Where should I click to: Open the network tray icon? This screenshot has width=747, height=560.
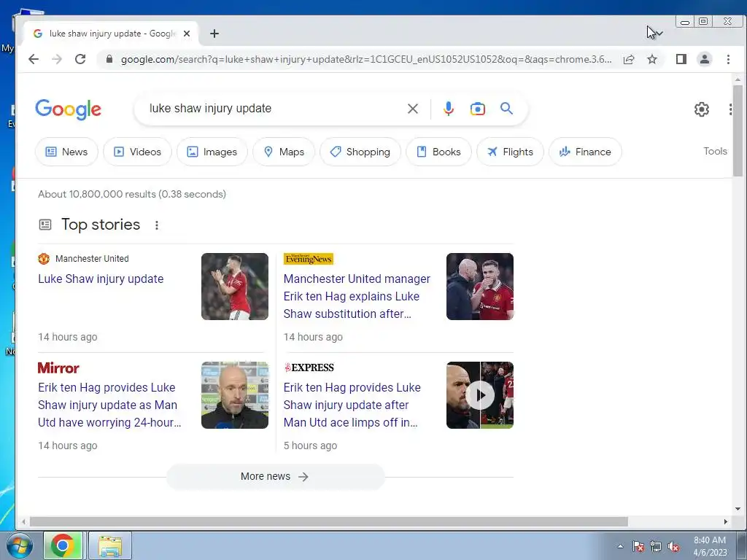[656, 547]
